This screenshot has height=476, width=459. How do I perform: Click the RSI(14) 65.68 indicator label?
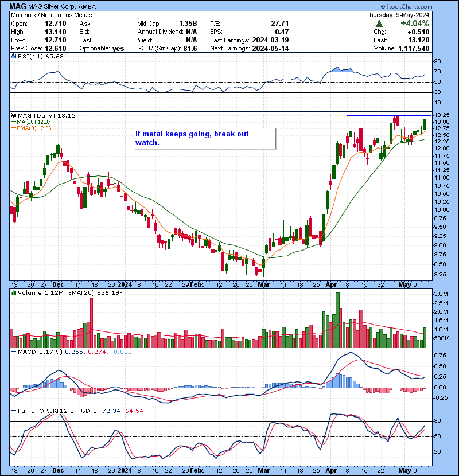(40, 56)
